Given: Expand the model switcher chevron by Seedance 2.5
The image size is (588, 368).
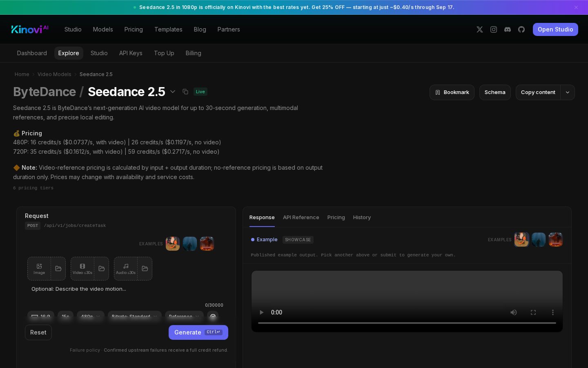Looking at the screenshot, I should 173,92.
